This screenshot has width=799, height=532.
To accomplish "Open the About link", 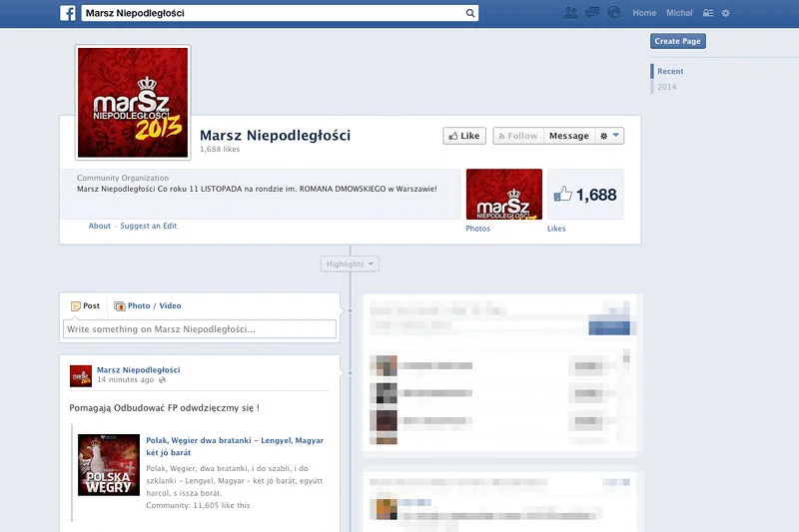I will tap(99, 226).
